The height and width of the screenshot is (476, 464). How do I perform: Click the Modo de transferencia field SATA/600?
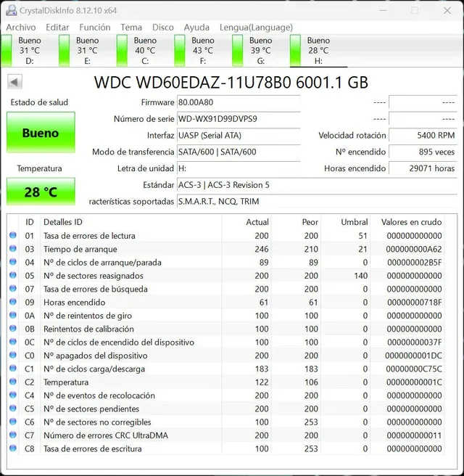(x=239, y=152)
